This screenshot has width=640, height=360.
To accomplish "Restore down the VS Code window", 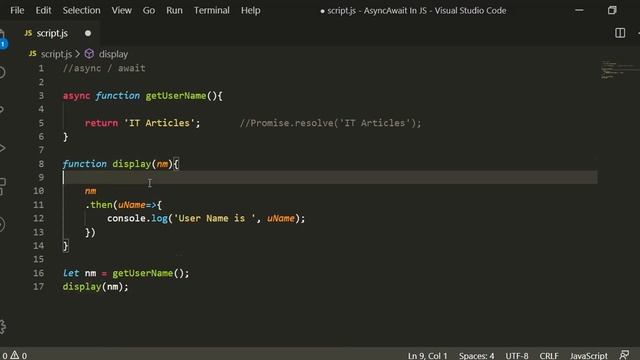I will [x=612, y=10].
